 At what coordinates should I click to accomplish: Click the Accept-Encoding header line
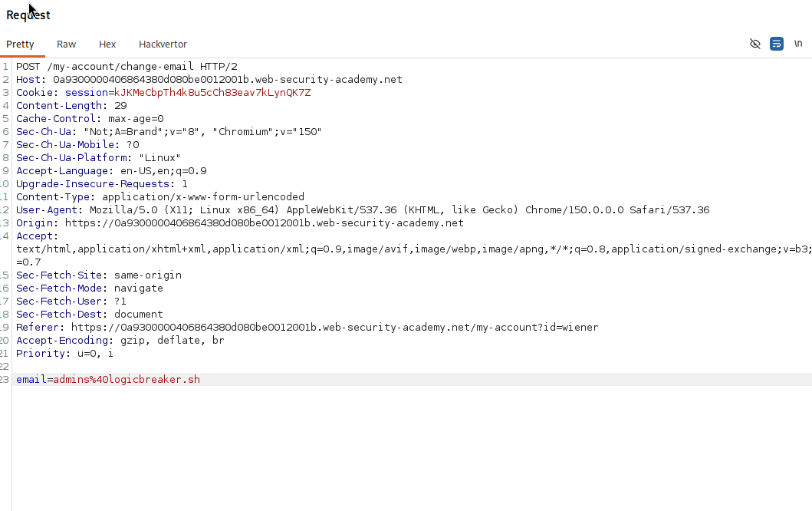(x=120, y=340)
